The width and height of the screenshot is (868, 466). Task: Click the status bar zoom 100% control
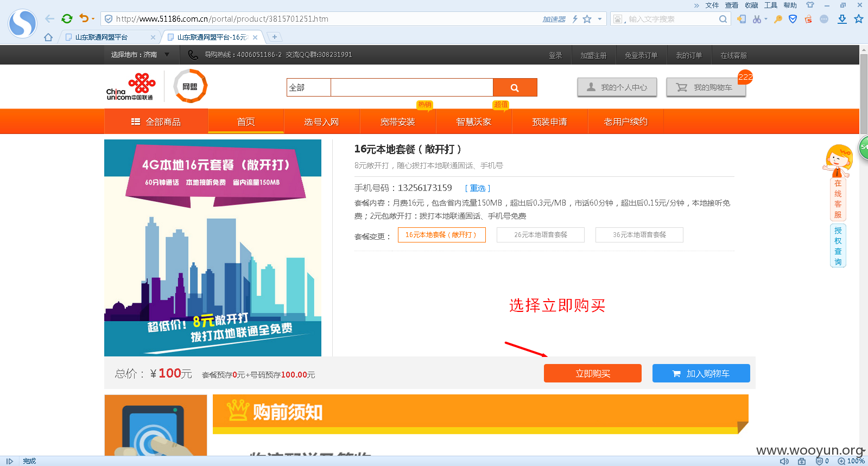(x=851, y=461)
